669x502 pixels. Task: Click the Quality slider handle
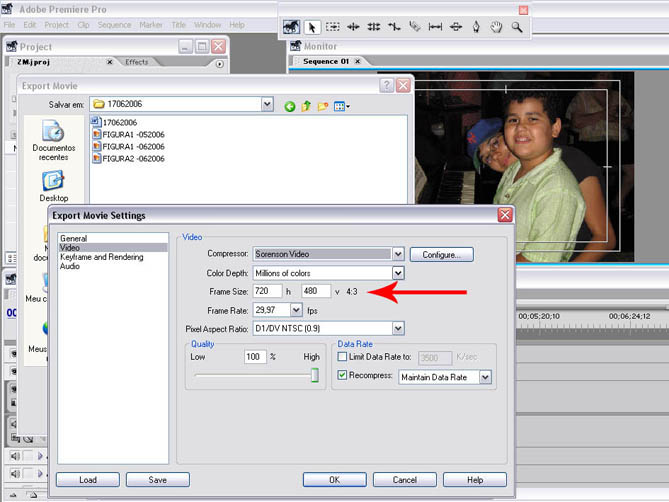click(x=314, y=375)
